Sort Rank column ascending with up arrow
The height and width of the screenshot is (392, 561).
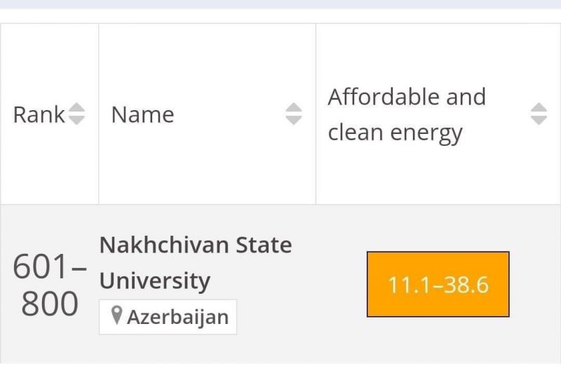coord(76,108)
